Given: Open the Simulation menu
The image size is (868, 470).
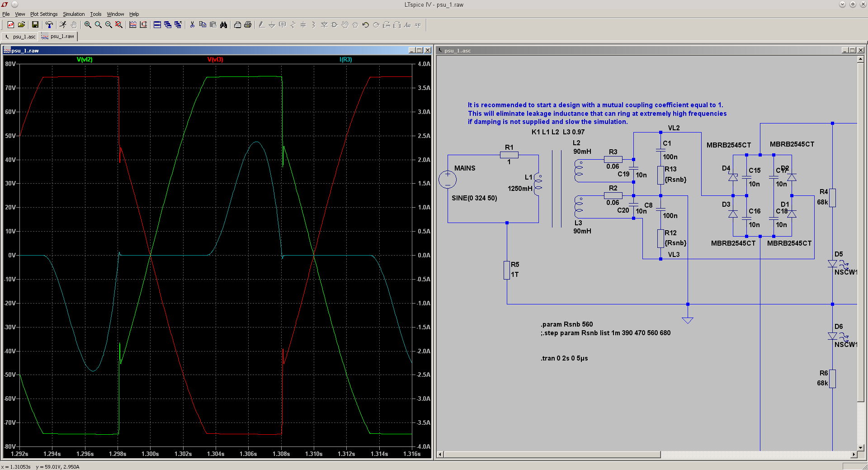Looking at the screenshot, I should point(74,14).
